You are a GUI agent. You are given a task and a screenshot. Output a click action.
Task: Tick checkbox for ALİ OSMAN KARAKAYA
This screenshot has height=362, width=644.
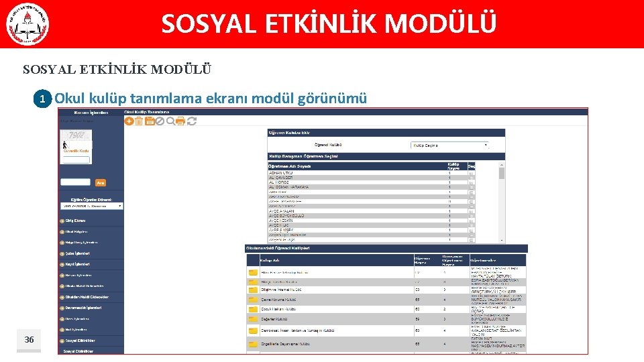471,187
